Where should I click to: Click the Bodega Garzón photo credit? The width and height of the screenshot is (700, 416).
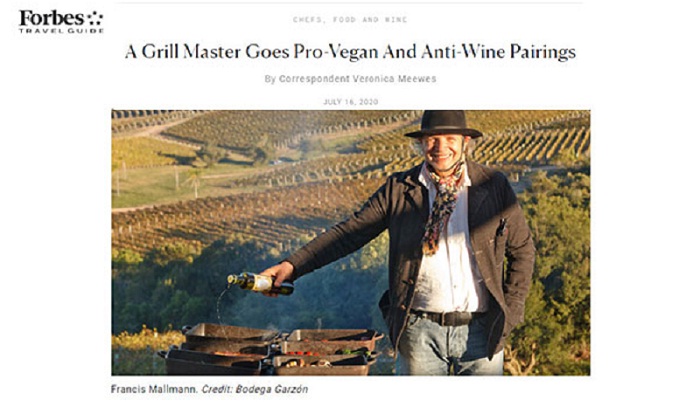[x=272, y=389]
